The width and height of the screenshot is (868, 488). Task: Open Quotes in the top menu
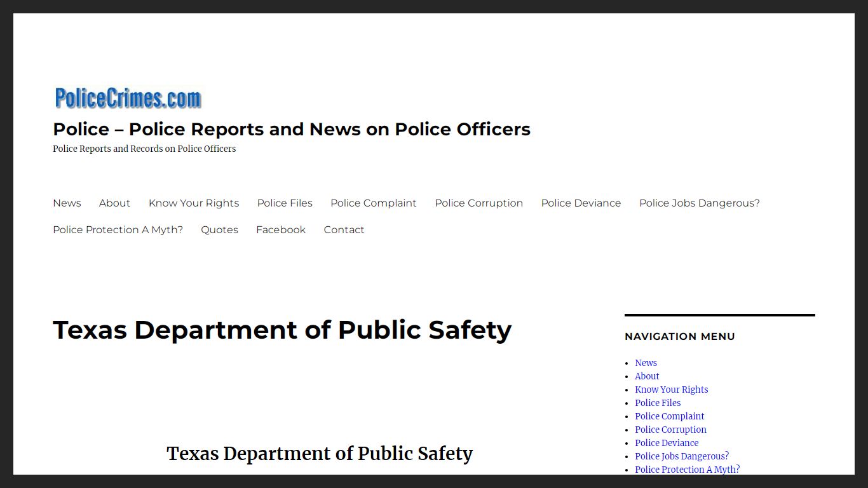pyautogui.click(x=219, y=229)
